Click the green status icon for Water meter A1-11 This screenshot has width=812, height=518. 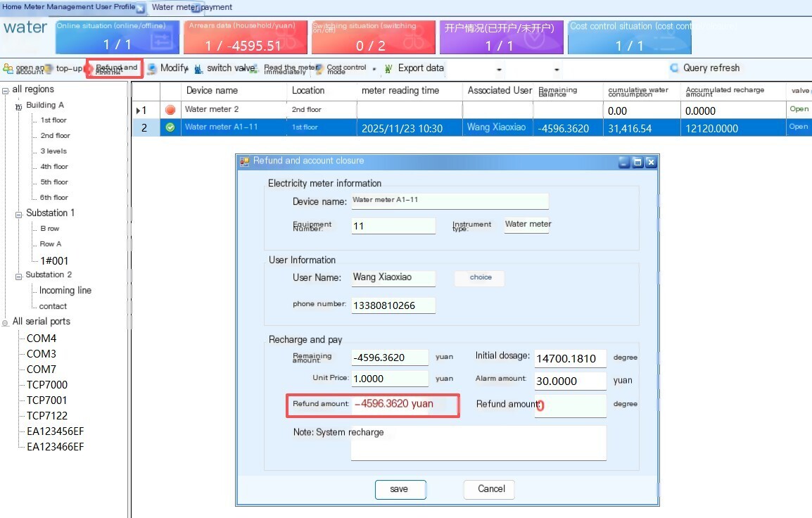click(x=170, y=127)
